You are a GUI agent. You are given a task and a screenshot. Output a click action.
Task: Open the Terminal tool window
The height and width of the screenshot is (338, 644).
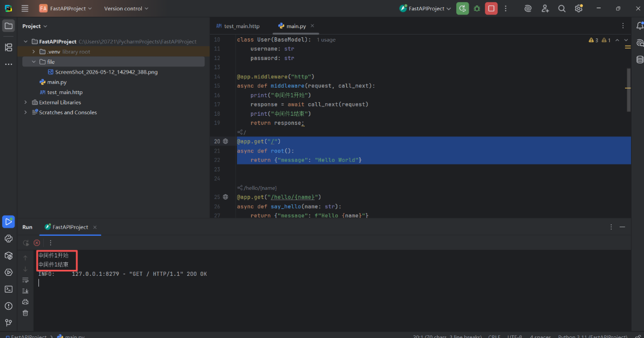(x=8, y=289)
